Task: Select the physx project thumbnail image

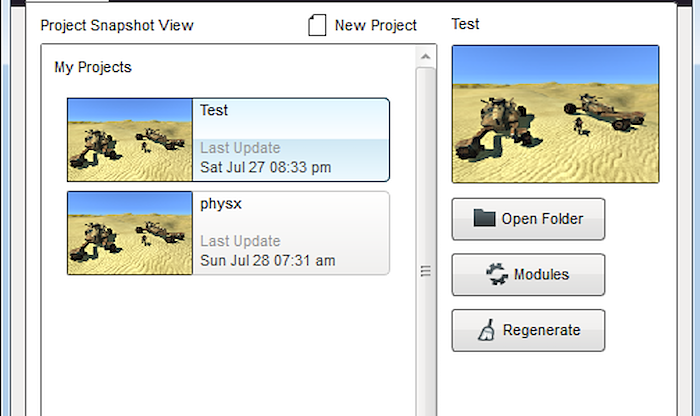Action: (130, 233)
